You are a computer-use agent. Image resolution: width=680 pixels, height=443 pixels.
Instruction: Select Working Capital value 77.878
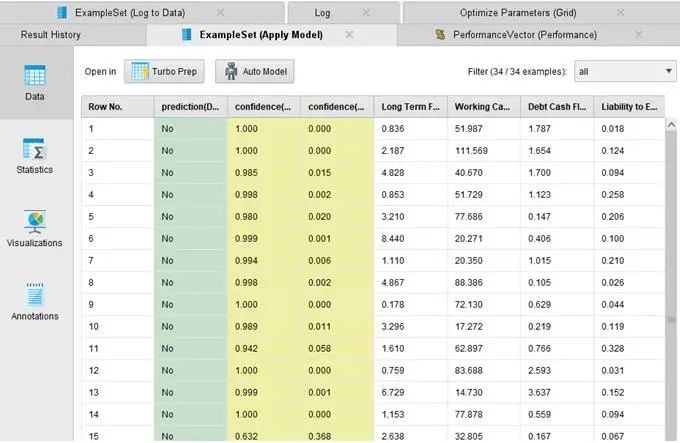(x=468, y=414)
